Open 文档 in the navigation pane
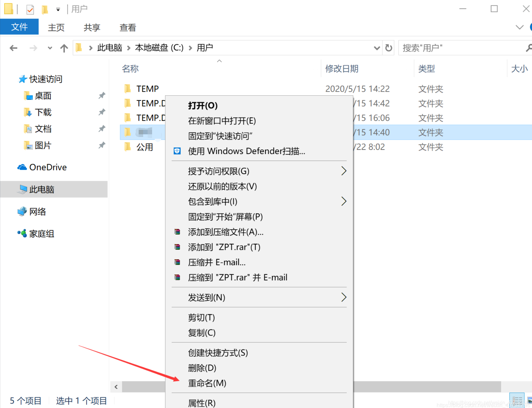This screenshot has height=408, width=532. (x=38, y=129)
